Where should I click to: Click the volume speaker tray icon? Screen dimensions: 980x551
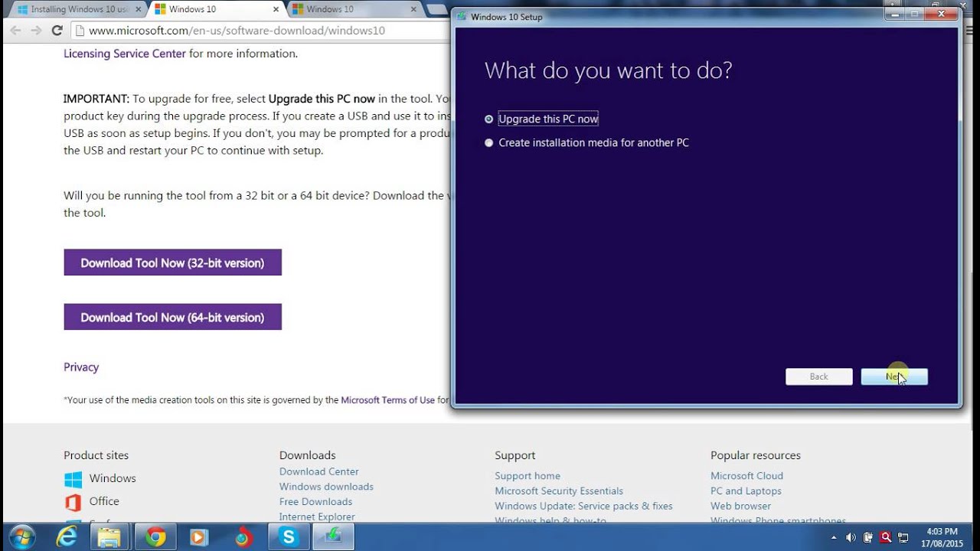(851, 537)
